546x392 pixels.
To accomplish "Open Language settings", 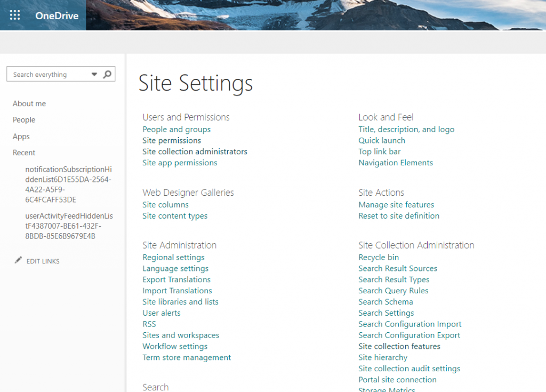I will (x=175, y=268).
